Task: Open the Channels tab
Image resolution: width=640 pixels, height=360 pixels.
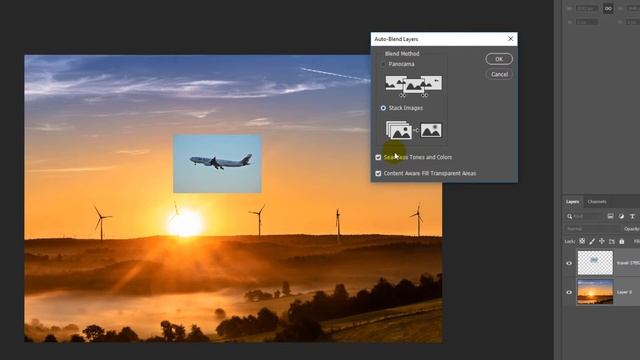Action: coord(597,202)
